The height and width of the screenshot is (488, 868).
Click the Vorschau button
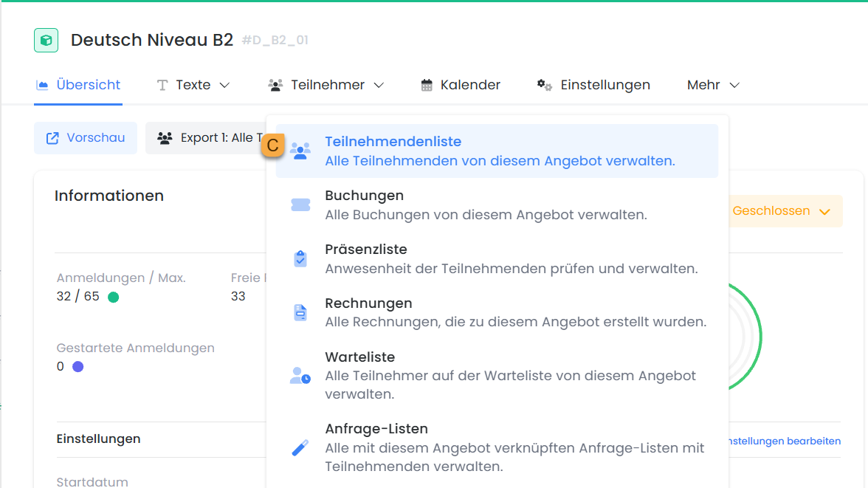[x=86, y=138]
